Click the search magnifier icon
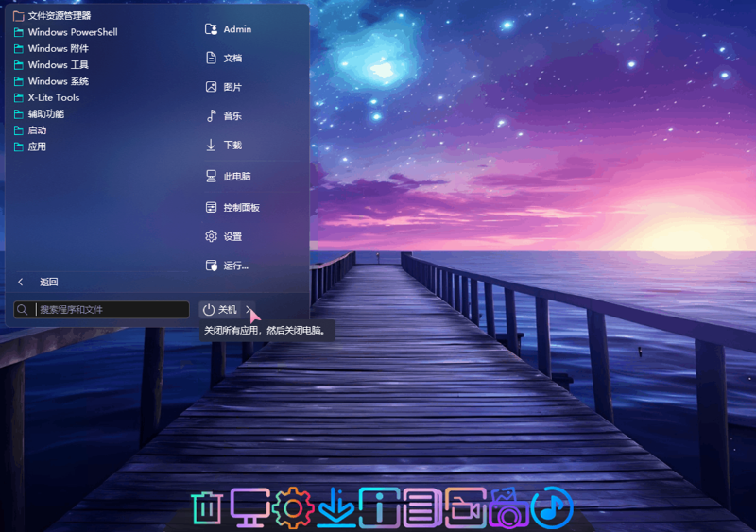The image size is (756, 532). pos(22,309)
